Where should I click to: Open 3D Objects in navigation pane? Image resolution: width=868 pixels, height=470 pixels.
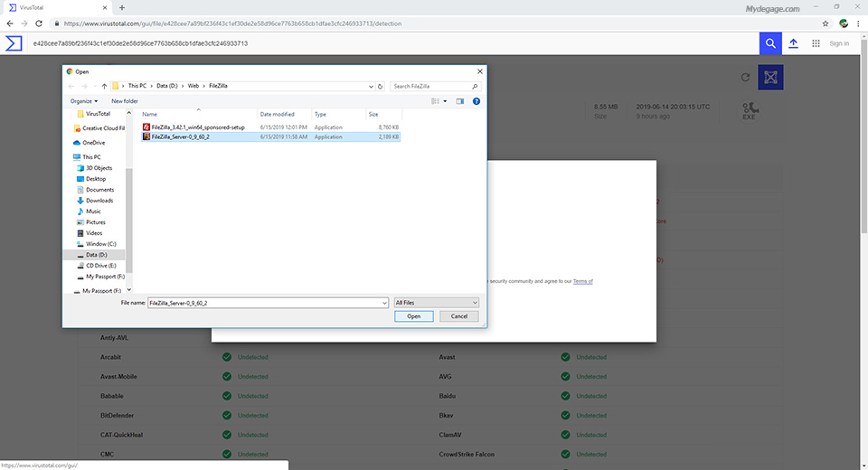click(x=95, y=168)
